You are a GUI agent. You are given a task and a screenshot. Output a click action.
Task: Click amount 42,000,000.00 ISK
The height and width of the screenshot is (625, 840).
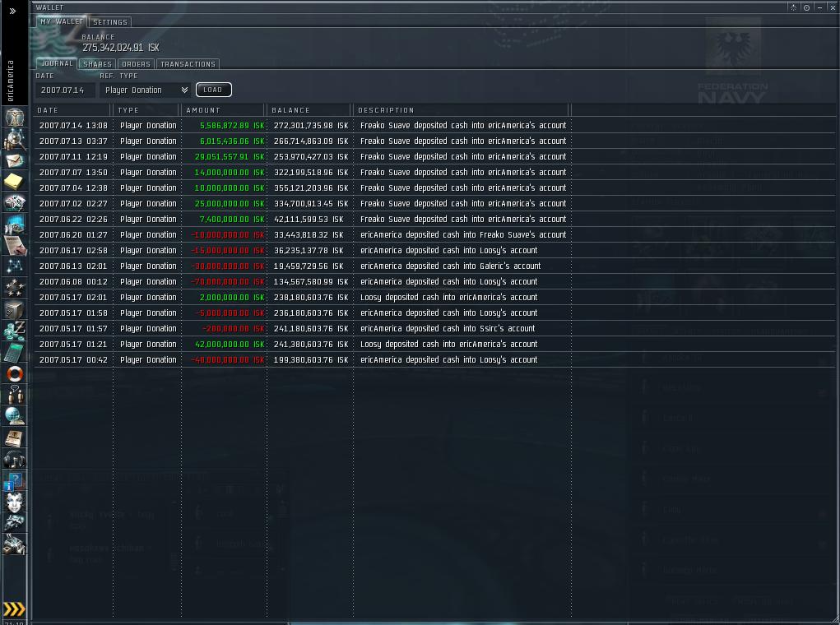click(230, 344)
